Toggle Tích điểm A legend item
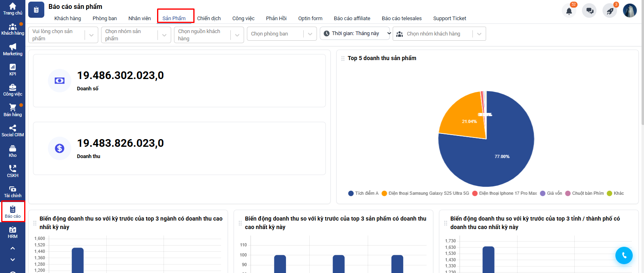 click(363, 194)
